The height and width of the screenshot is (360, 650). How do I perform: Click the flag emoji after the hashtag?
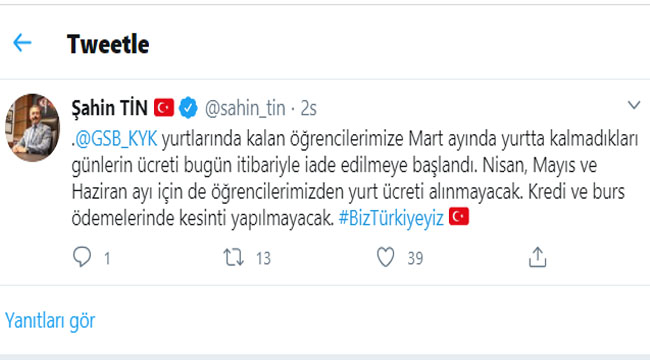tap(459, 216)
